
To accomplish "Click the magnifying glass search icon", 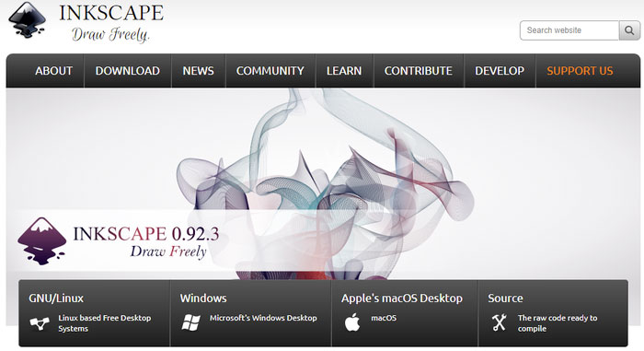I will [629, 30].
